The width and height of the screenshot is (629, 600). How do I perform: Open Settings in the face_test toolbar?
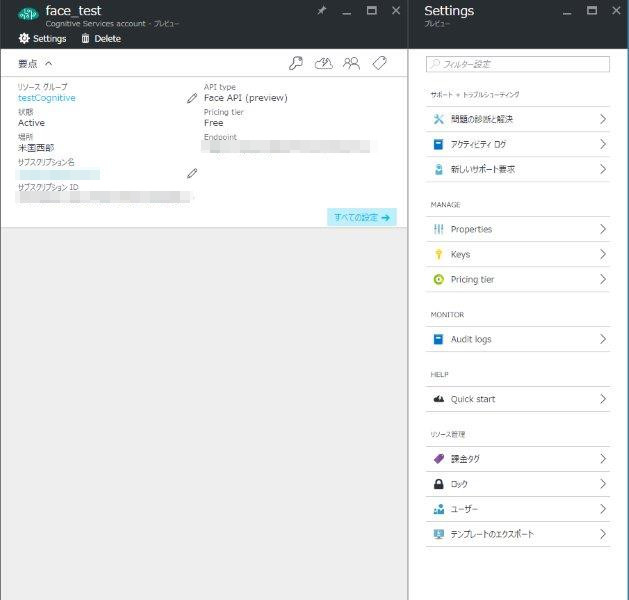[43, 39]
